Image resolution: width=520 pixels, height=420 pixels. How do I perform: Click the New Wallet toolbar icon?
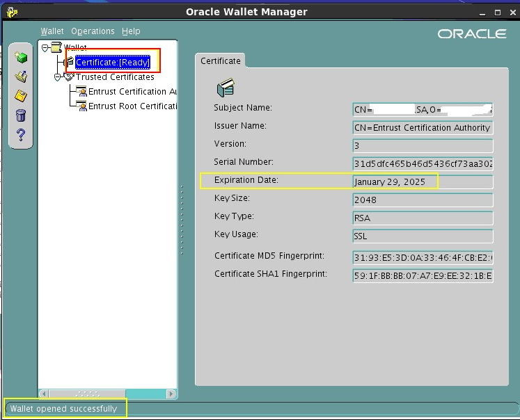[21, 57]
